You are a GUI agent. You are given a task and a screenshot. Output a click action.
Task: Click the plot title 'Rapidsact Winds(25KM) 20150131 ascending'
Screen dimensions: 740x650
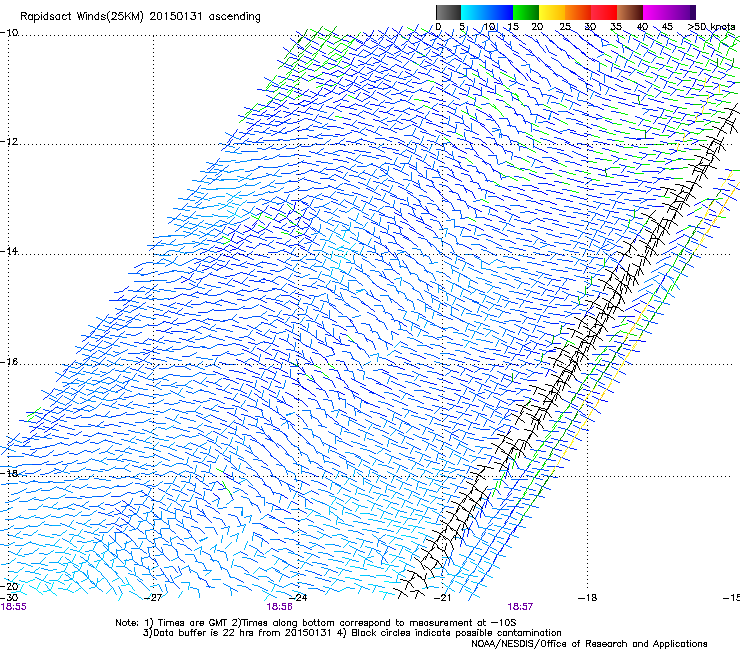click(140, 17)
